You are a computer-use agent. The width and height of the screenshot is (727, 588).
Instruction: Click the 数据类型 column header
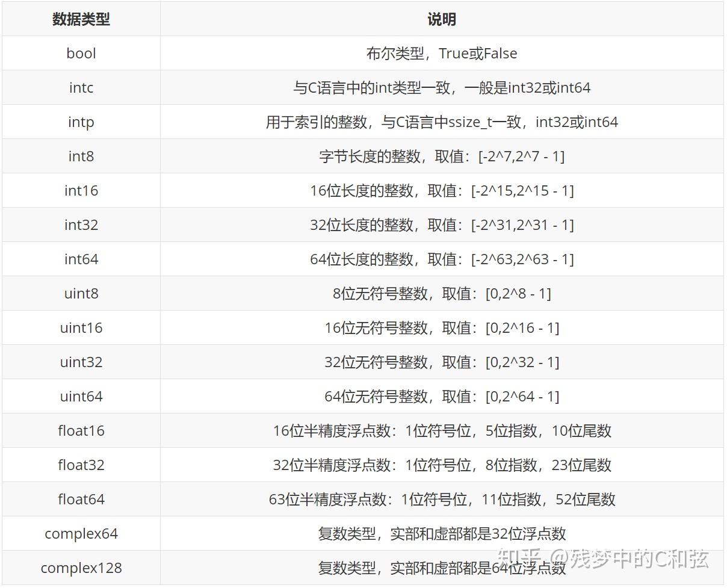80,19
